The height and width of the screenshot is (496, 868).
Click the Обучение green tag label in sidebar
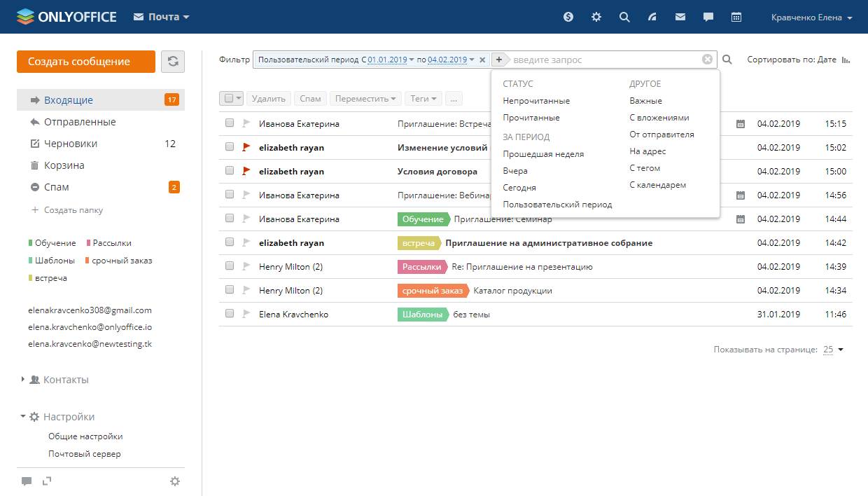coord(55,243)
